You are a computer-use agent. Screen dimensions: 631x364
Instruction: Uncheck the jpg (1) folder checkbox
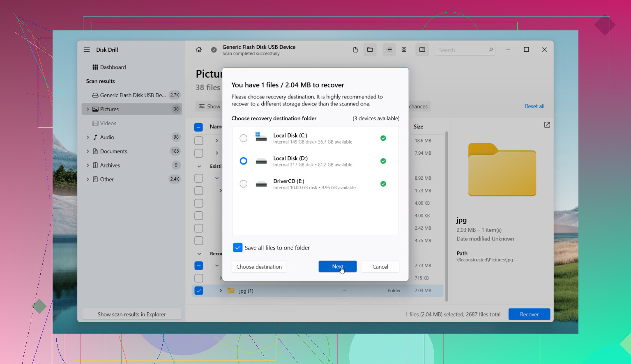199,291
